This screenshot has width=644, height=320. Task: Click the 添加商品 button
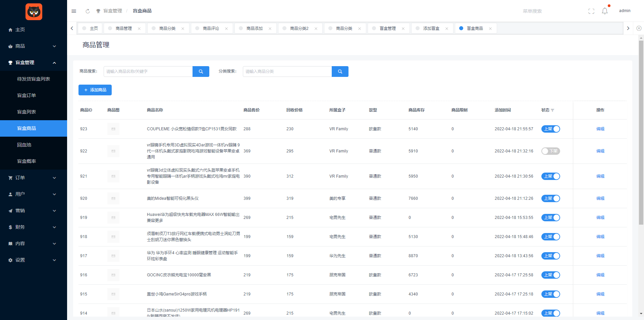95,90
